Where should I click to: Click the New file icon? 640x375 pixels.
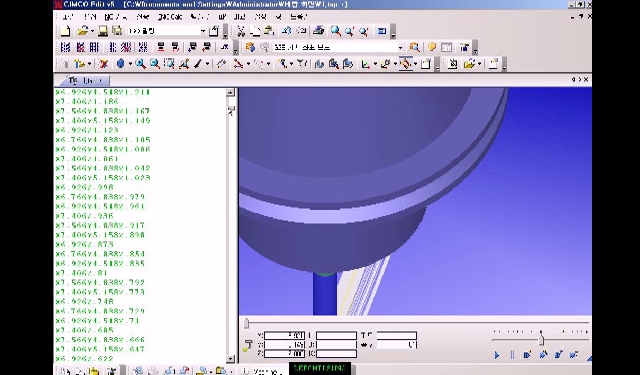pyautogui.click(x=65, y=31)
